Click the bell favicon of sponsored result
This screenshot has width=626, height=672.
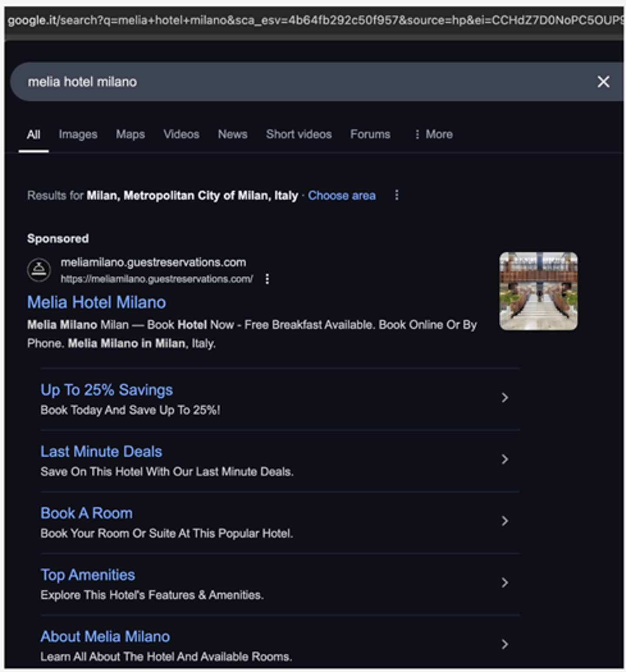click(39, 270)
